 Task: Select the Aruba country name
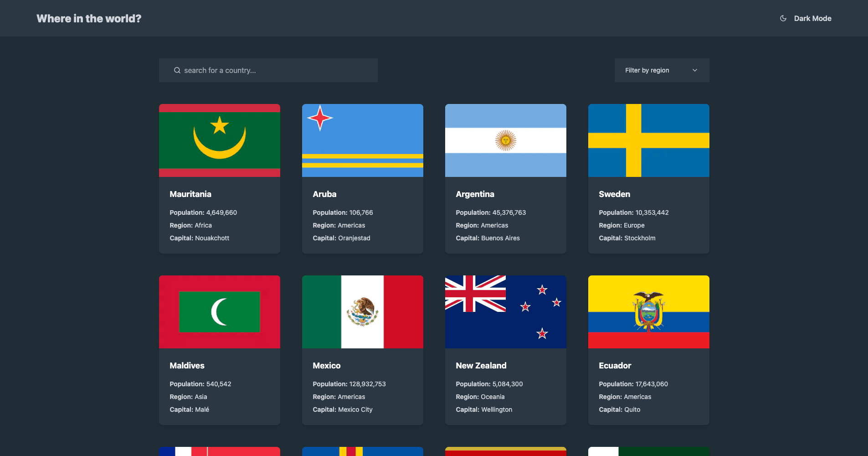click(324, 194)
